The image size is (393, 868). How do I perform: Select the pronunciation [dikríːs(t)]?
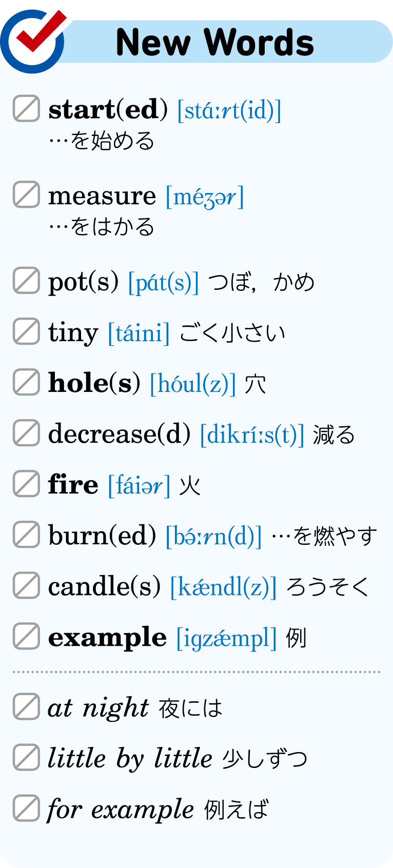coord(252,435)
